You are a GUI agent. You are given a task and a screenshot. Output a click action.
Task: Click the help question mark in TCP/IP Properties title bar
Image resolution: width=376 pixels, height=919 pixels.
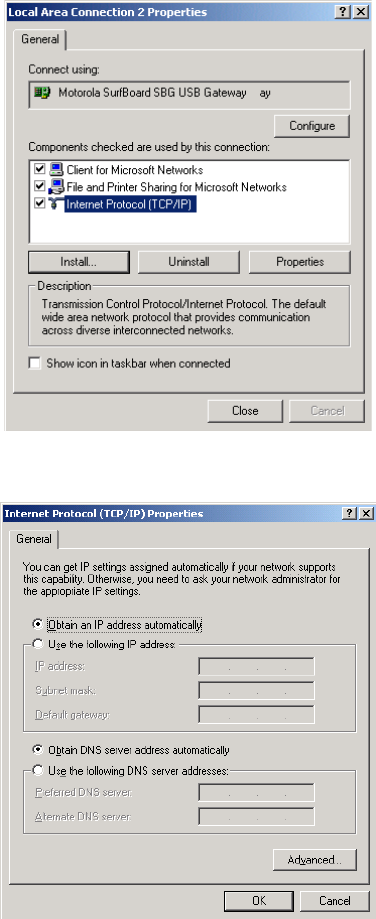click(x=350, y=513)
